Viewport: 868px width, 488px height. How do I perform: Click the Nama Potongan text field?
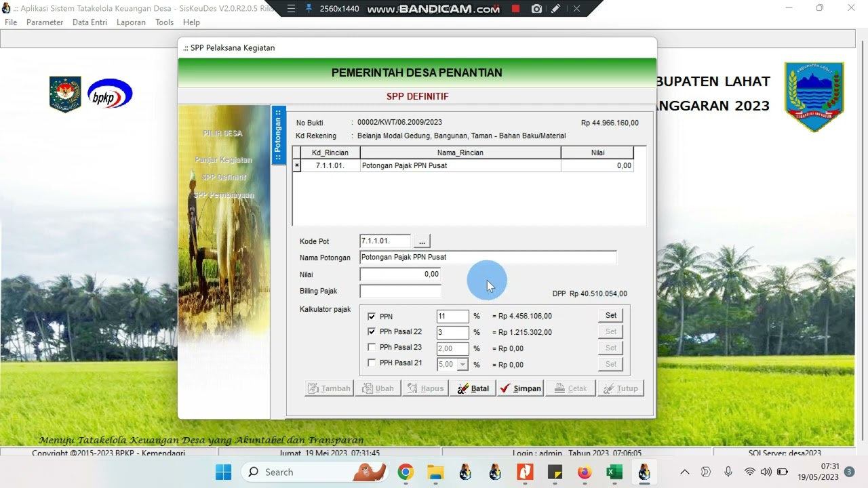pos(488,258)
